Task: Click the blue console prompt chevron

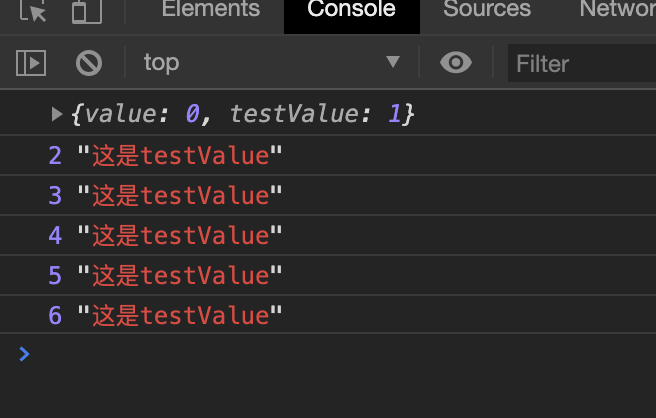Action: point(24,354)
